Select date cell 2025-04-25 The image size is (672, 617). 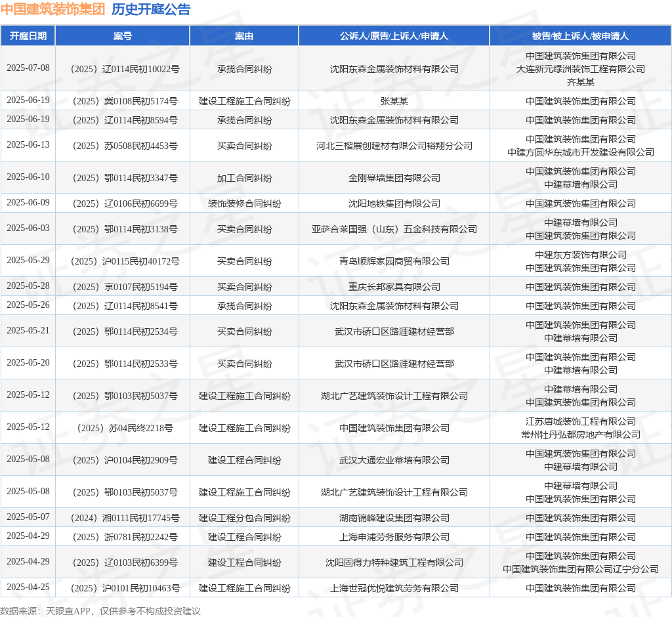coord(28,587)
